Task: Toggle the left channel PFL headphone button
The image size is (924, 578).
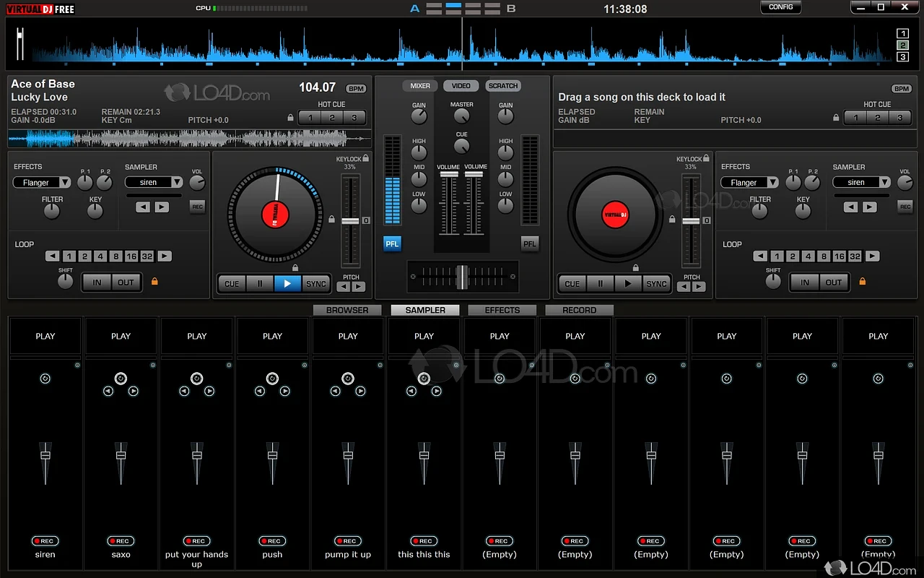Action: (392, 244)
